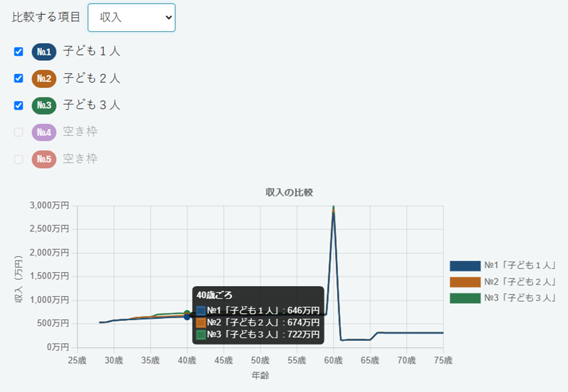Click the 40歳ごろ tooltip heading
Screen dimensions: 568x392
(x=215, y=295)
